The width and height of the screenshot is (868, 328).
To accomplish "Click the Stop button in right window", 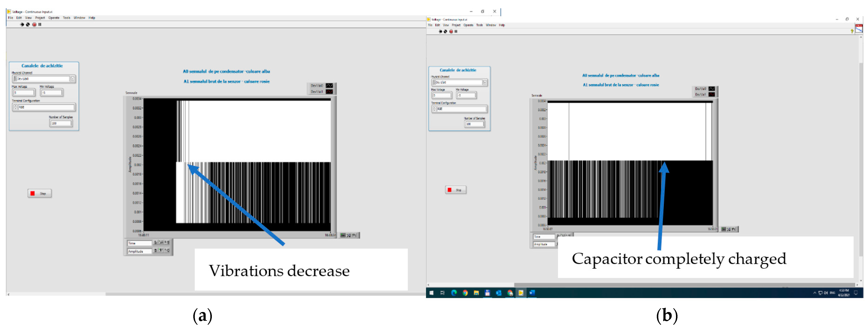I will [456, 190].
